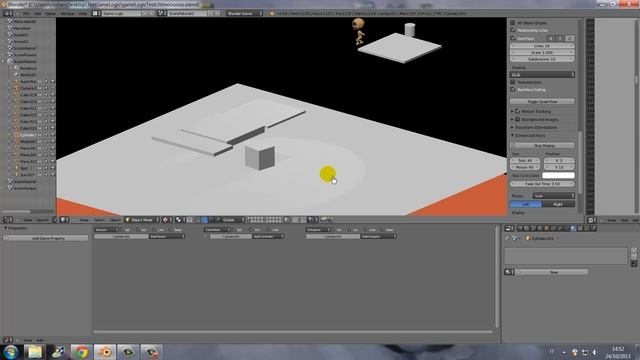
Task: Open the Add Controller dropdown
Action: [x=268, y=236]
